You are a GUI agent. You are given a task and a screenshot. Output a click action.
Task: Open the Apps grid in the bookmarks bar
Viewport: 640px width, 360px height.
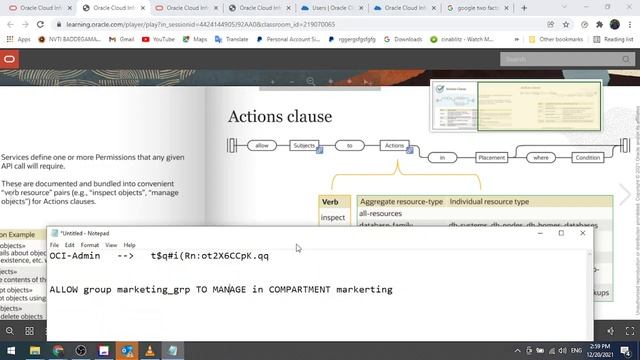(18, 39)
